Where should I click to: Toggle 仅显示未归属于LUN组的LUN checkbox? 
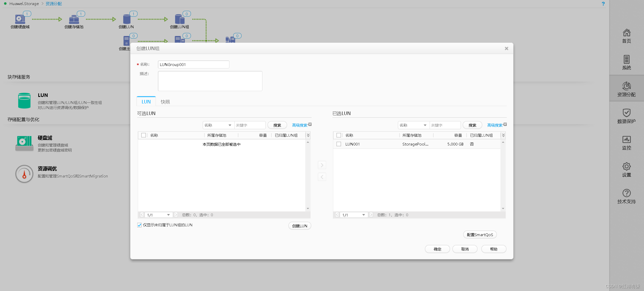tap(139, 225)
